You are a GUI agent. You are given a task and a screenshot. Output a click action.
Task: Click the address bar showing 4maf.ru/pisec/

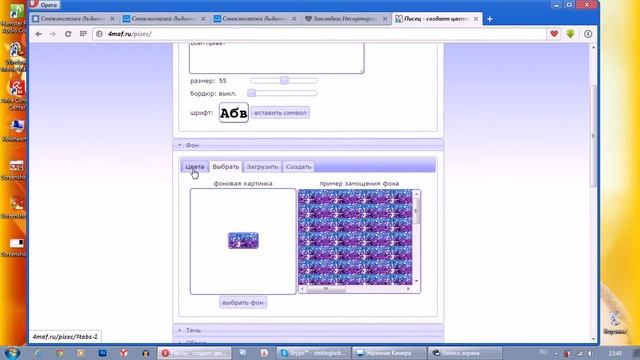tap(318, 34)
